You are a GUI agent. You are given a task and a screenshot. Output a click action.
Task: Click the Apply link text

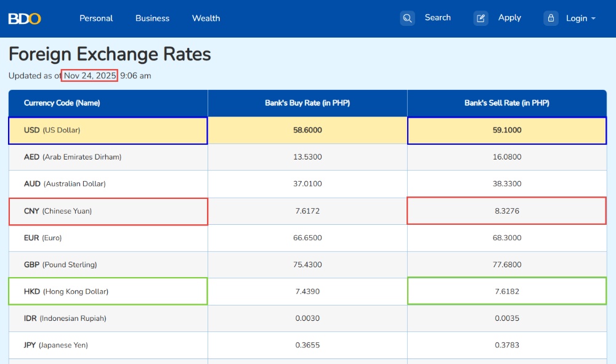point(509,18)
